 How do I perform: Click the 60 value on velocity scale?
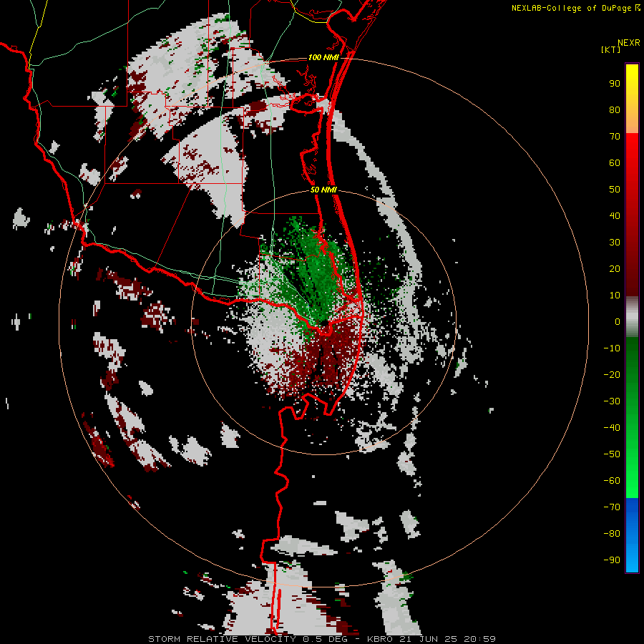(x=615, y=163)
